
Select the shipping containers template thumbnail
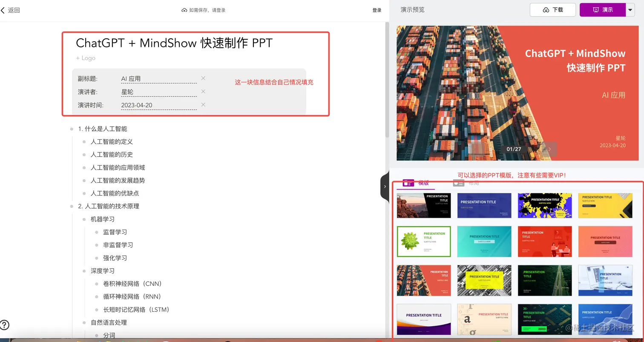(x=424, y=280)
